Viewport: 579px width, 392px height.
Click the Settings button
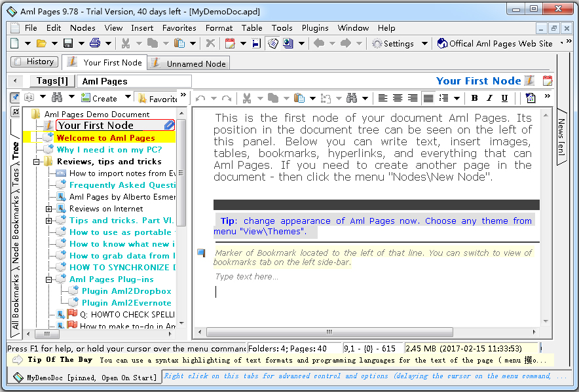coord(393,44)
